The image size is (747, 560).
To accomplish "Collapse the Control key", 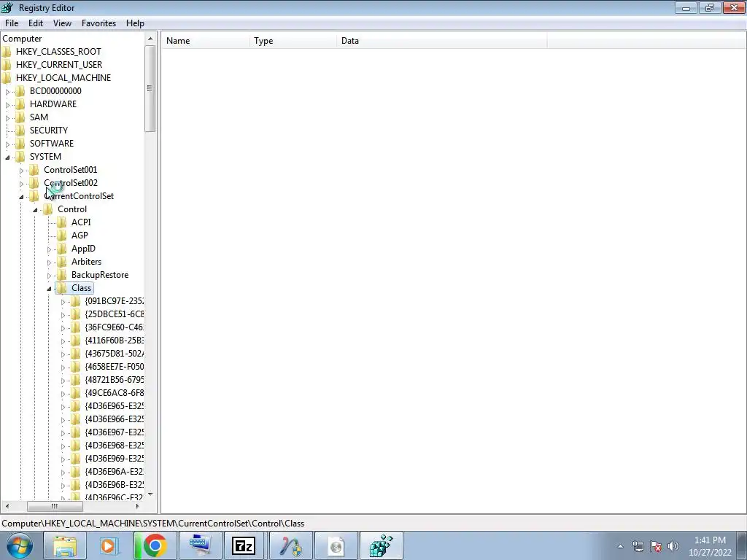I will (x=35, y=209).
